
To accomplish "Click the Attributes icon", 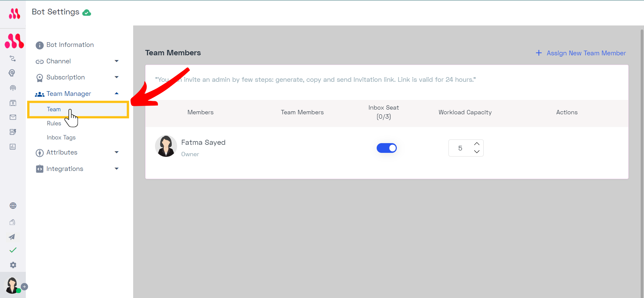I will pos(40,153).
